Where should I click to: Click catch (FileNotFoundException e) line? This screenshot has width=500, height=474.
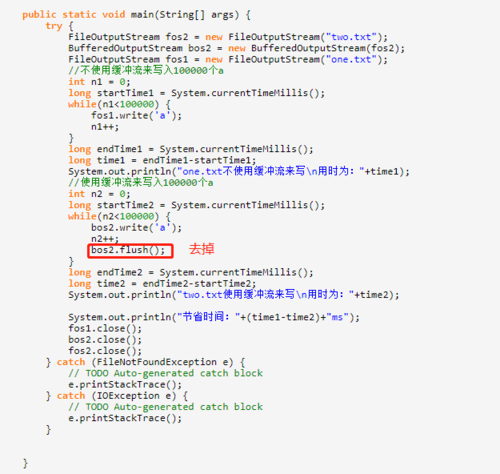pyautogui.click(x=146, y=362)
